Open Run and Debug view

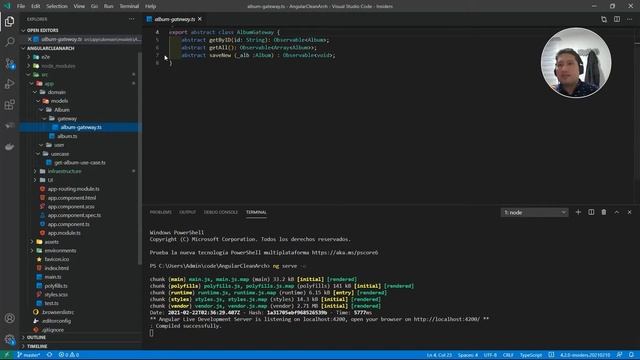click(9, 84)
